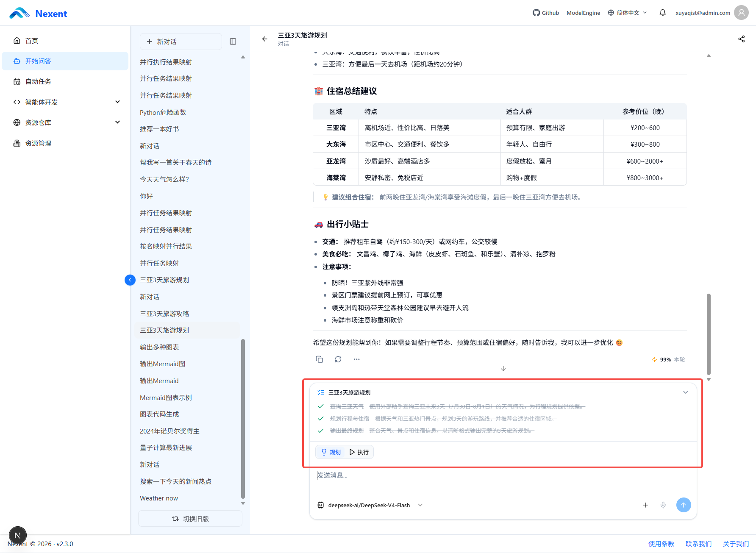Open the user avatar menu

point(741,13)
